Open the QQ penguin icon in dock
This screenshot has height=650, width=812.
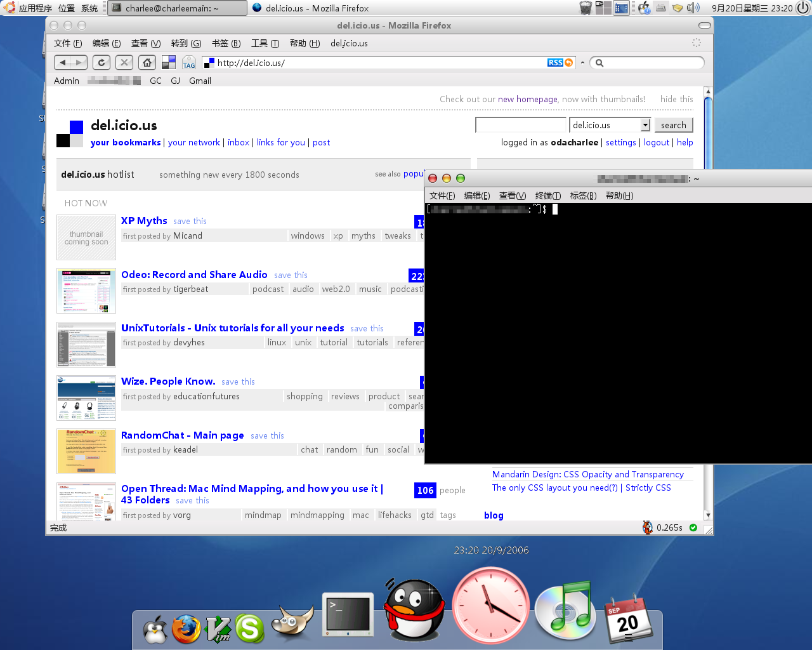coord(415,610)
